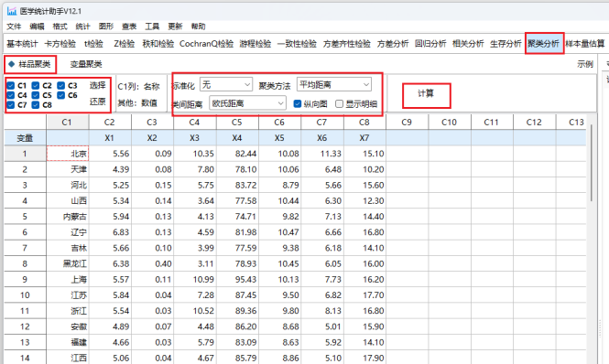Select the 样品聚类 diamond tab
The width and height of the screenshot is (609, 364).
pyautogui.click(x=30, y=64)
